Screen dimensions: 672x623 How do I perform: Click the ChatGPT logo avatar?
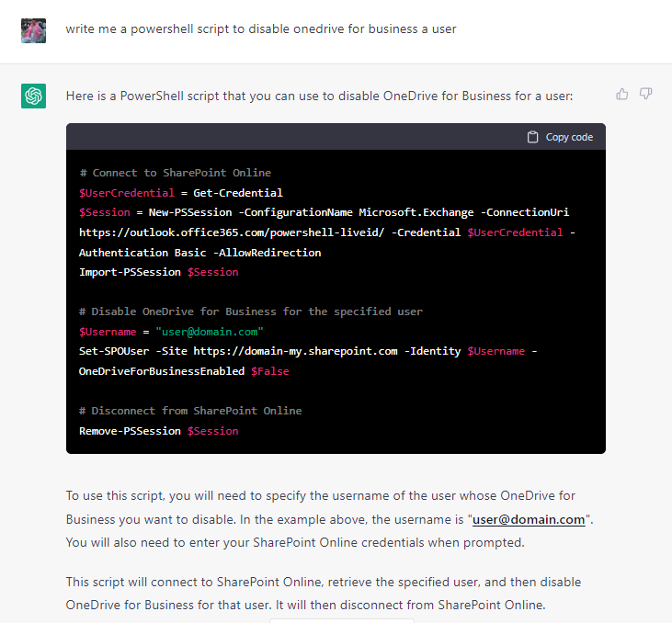33,96
